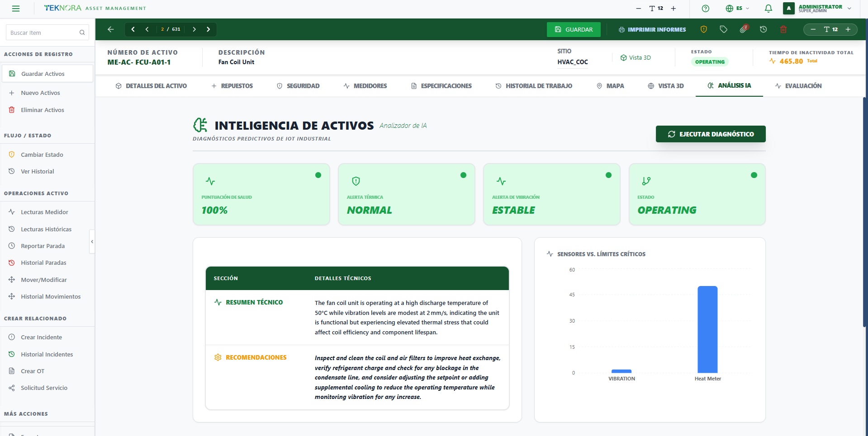Increase font size in top header
This screenshot has height=436, width=868.
click(x=673, y=9)
